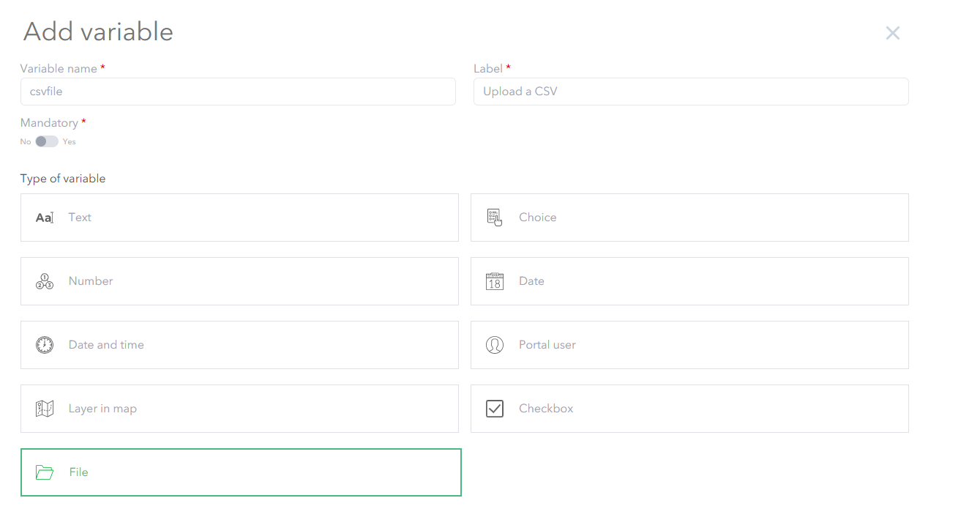Select the Number variable type option

pos(239,281)
